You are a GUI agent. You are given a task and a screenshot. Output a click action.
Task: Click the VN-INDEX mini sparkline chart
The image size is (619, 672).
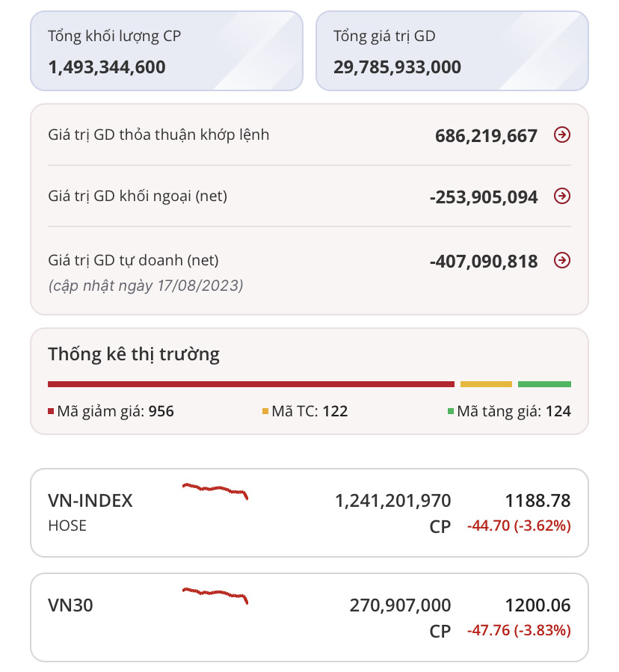pyautogui.click(x=215, y=490)
